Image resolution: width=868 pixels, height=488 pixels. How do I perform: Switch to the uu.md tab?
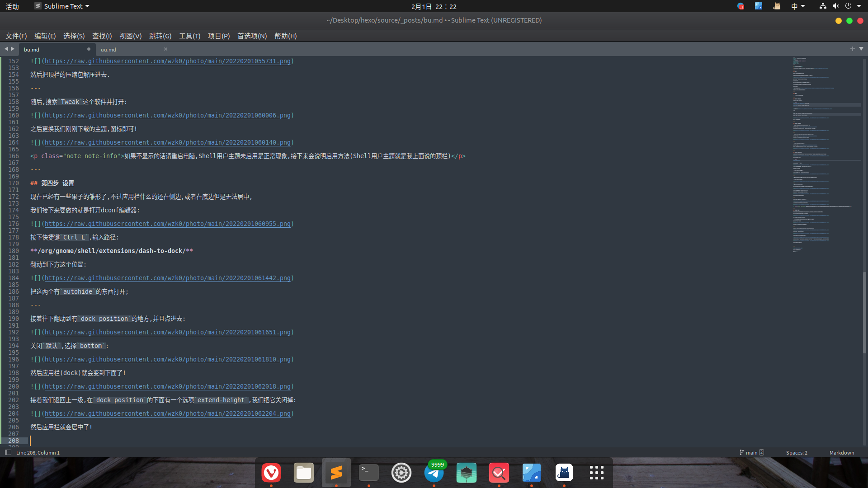[x=108, y=50]
